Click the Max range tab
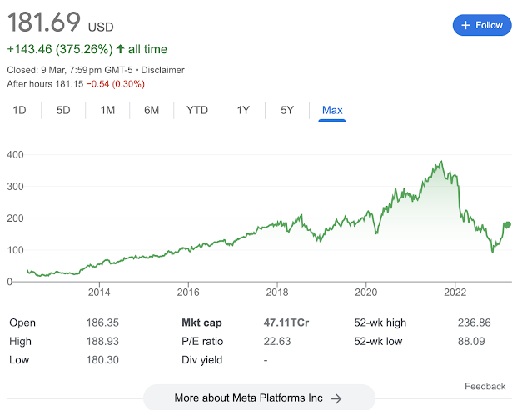 click(x=332, y=110)
